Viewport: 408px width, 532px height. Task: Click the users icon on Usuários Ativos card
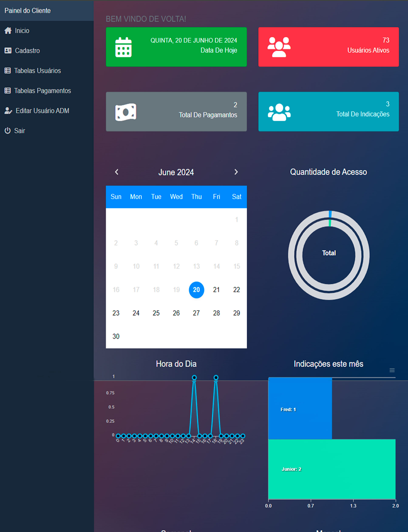pyautogui.click(x=279, y=47)
